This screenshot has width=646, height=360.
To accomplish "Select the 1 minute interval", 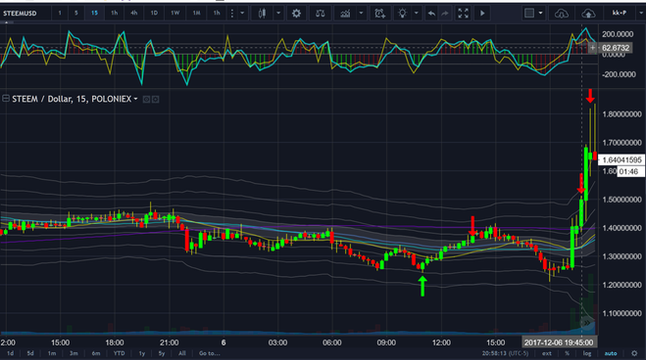I will point(60,13).
